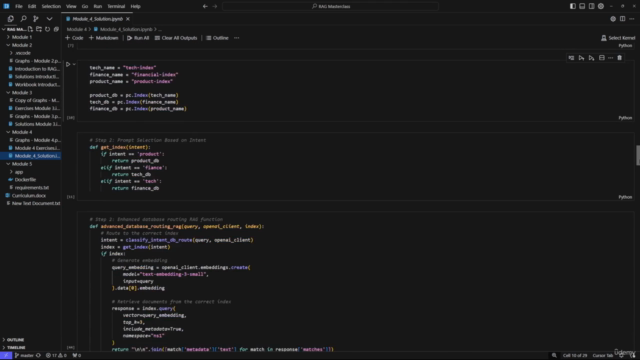
Task: Run cell by line icon in cell toolbar
Action: click(x=571, y=58)
